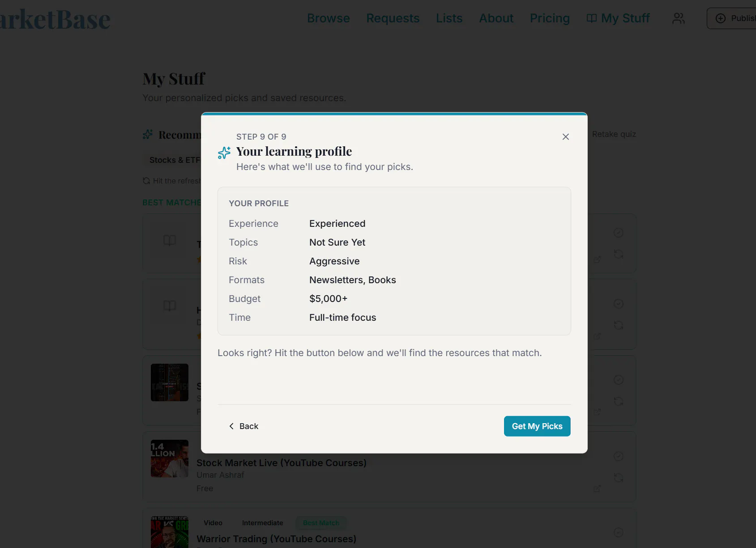Viewport: 756px width, 548px height.
Task: Mark the first recommendation card as done
Action: point(619,233)
